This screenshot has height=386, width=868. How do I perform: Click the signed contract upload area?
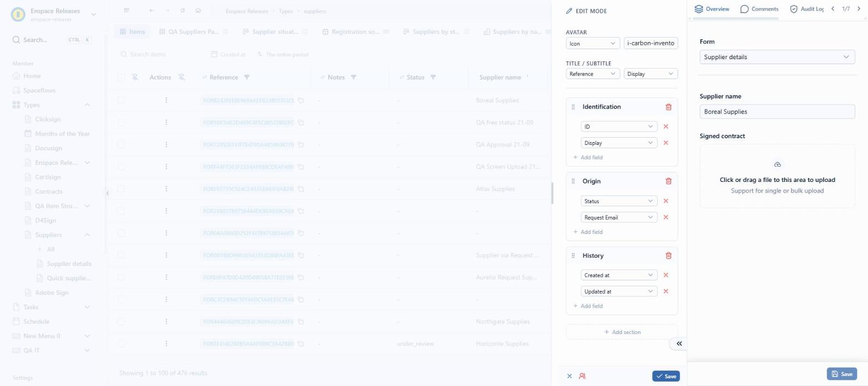[777, 176]
